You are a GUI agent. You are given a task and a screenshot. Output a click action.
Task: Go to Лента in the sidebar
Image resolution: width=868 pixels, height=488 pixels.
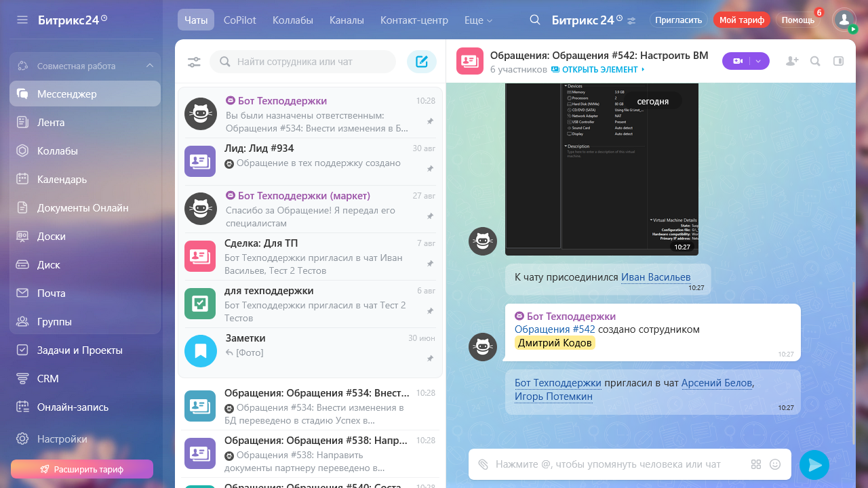tap(85, 123)
